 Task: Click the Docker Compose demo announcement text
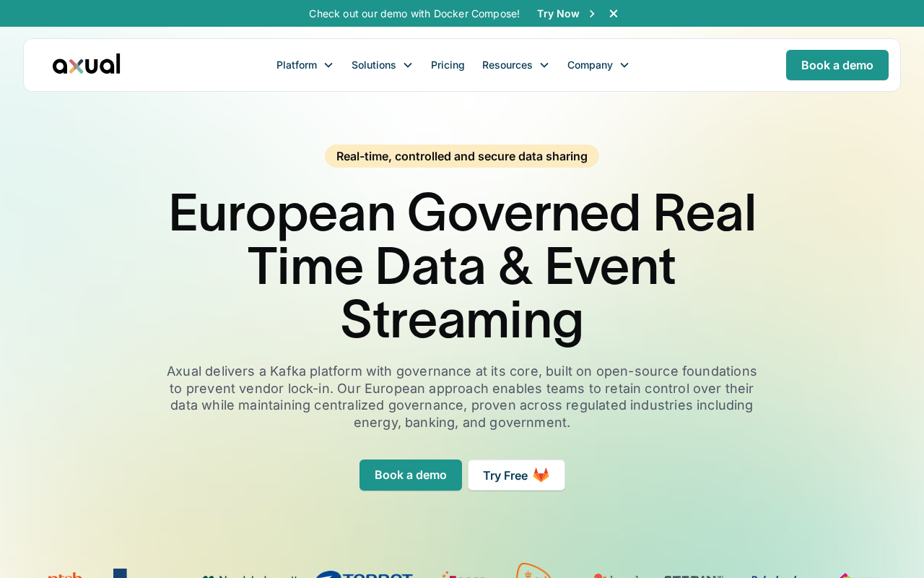coord(414,14)
